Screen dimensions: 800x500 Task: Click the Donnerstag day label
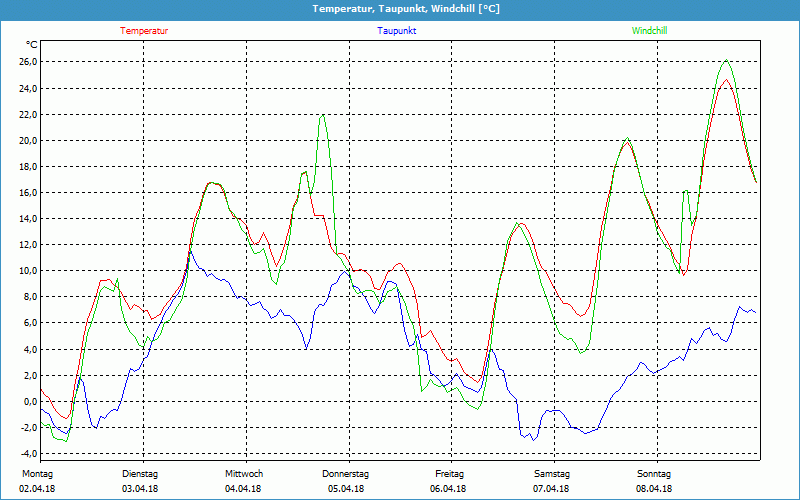coord(345,474)
